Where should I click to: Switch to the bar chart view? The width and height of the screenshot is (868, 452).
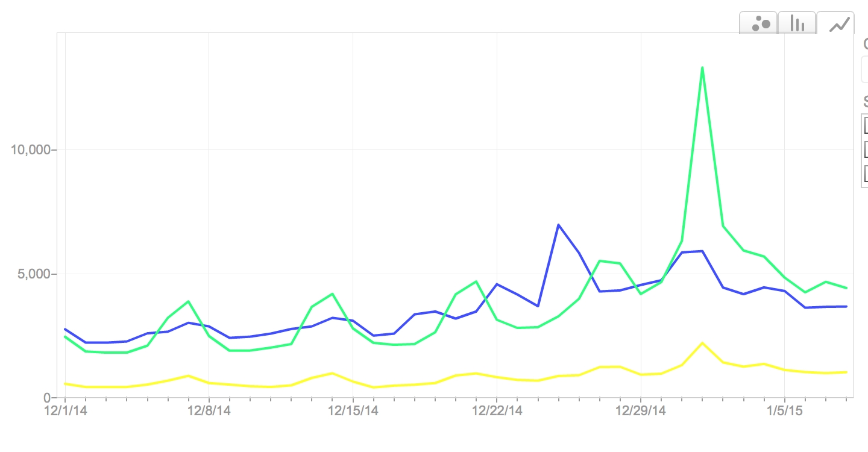tap(797, 23)
